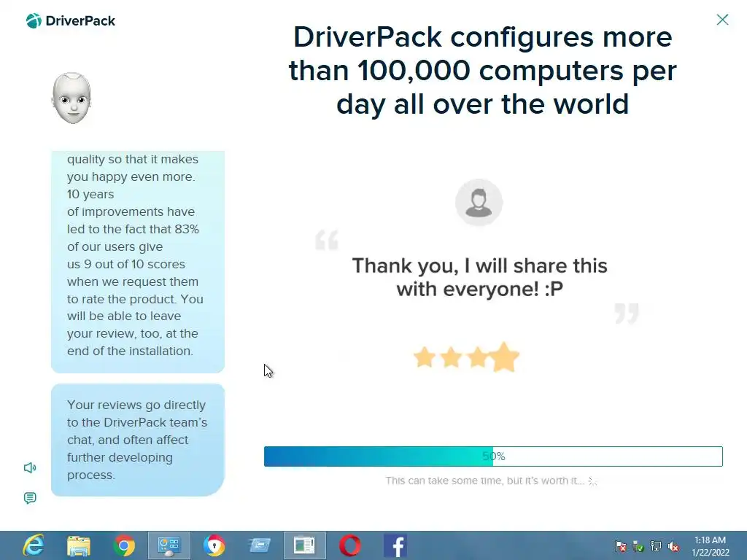The width and height of the screenshot is (747, 560).
Task: Click the '9 out of 10 scores' chat bubble
Action: (138, 262)
